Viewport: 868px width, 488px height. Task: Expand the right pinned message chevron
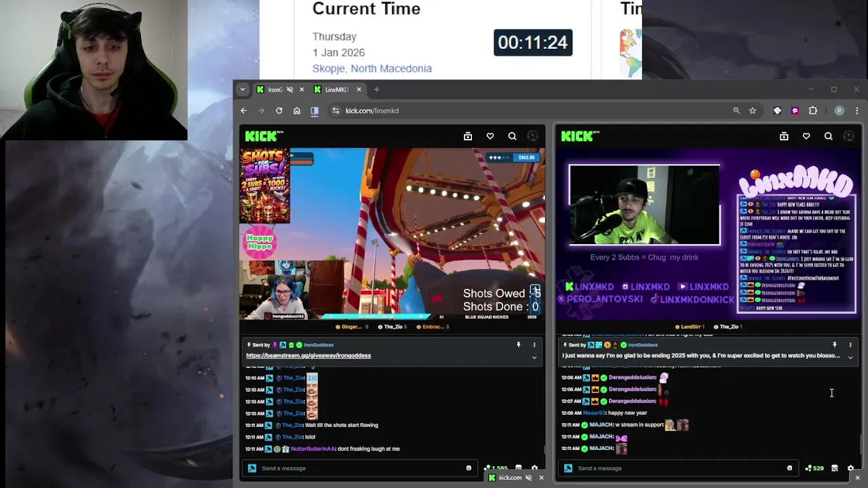click(x=850, y=357)
